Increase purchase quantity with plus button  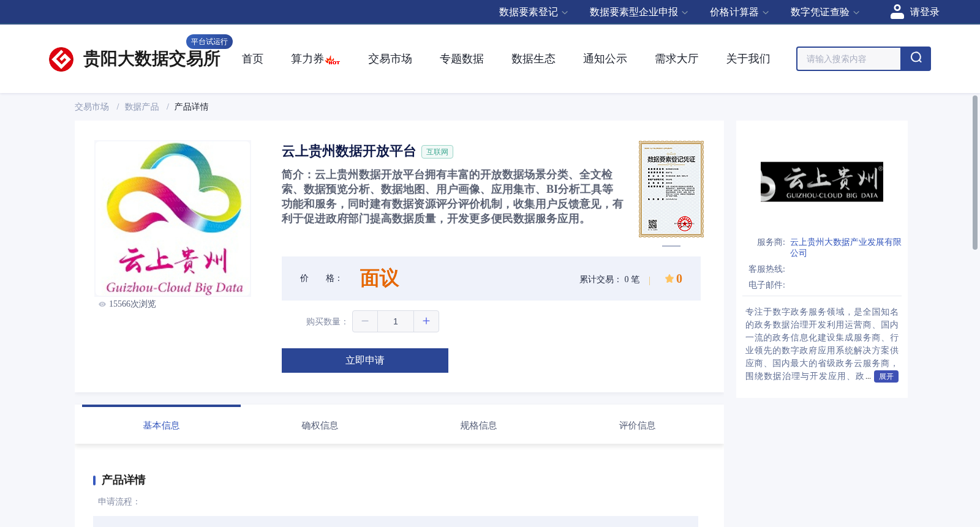[x=426, y=321]
